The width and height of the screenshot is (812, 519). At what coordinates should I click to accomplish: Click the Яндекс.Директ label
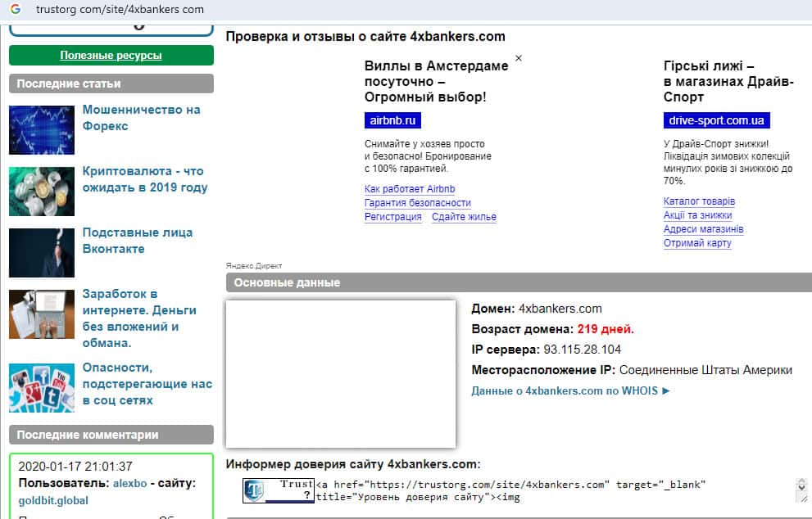click(254, 266)
